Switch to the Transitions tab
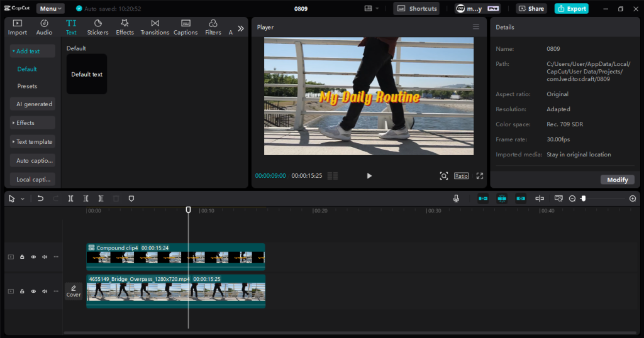 155,27
